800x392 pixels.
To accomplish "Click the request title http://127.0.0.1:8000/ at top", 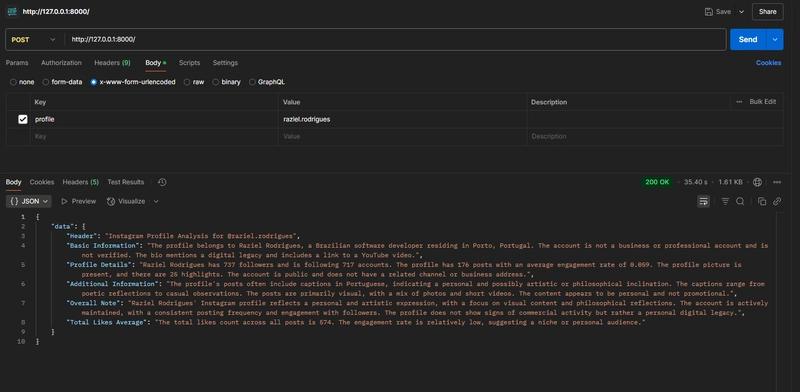I will click(x=56, y=12).
